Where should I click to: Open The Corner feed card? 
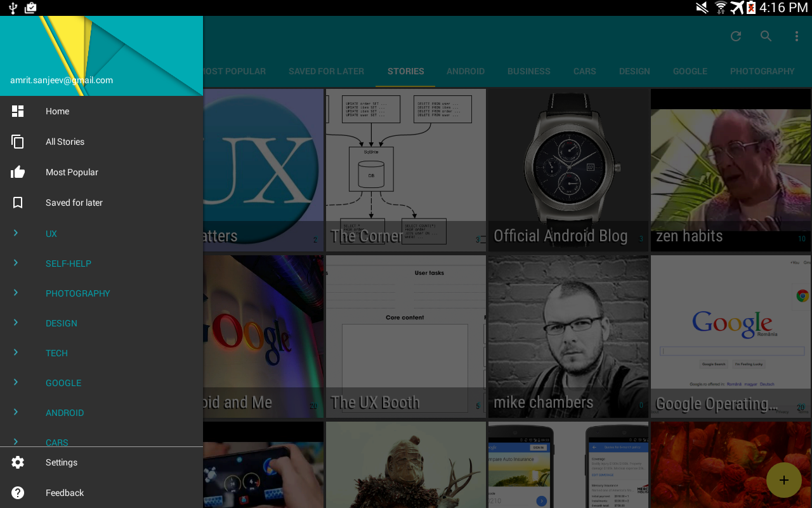coord(406,170)
